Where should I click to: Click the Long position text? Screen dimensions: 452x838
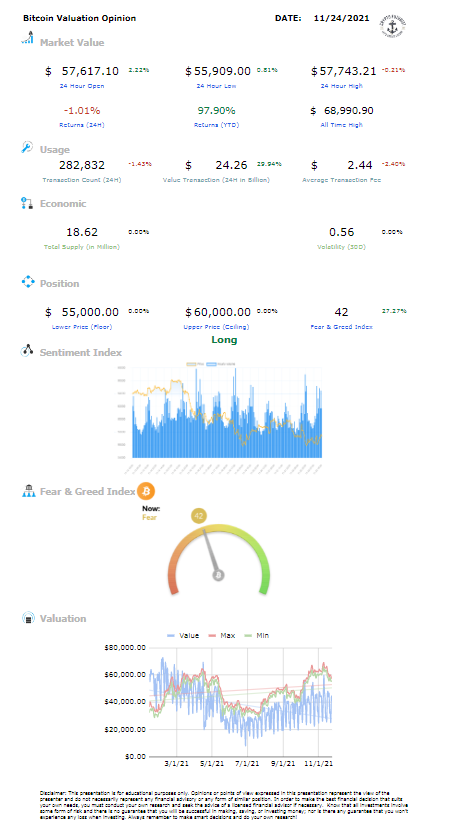(224, 340)
